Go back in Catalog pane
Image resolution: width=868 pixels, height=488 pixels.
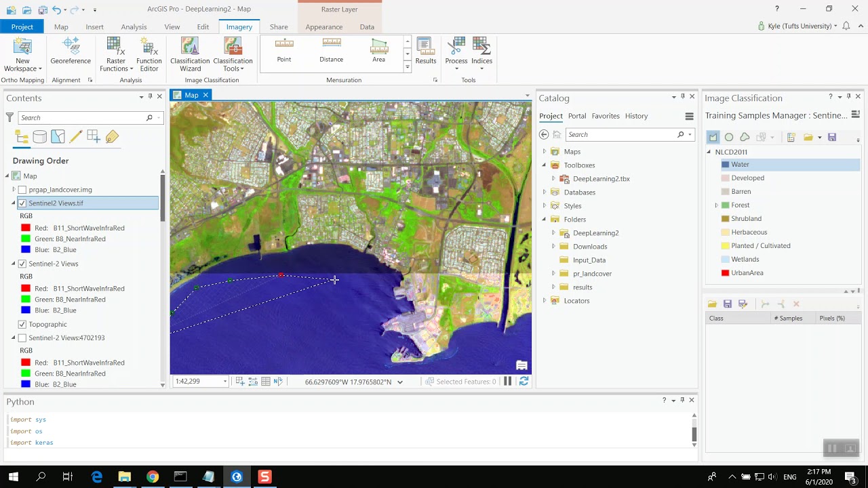coord(544,134)
